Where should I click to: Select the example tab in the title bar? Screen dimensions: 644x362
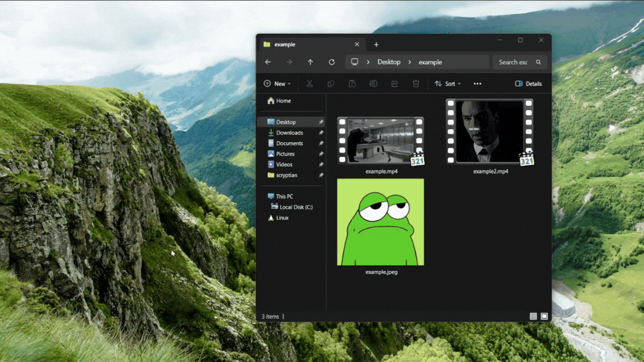coord(311,45)
